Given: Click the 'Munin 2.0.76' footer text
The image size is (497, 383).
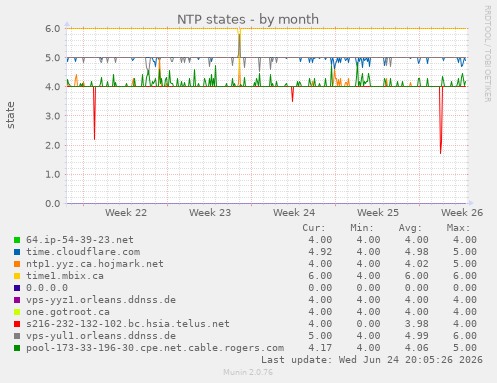Looking at the screenshot, I should pyautogui.click(x=248, y=372).
